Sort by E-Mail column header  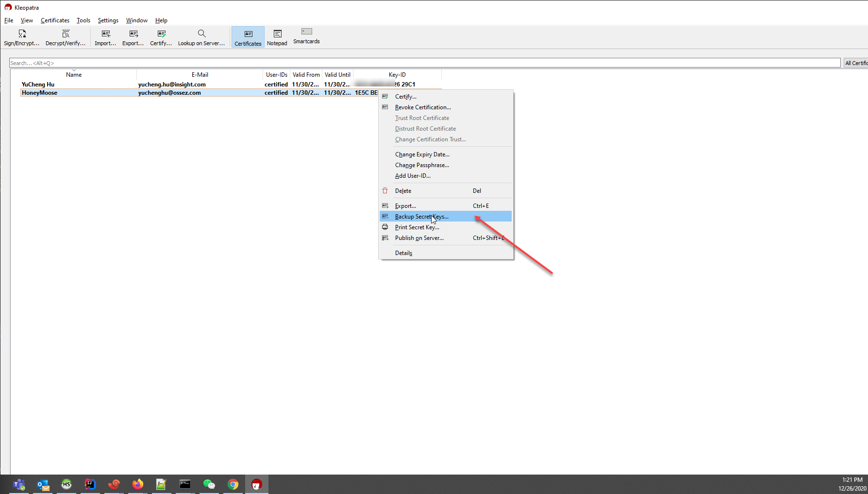pyautogui.click(x=200, y=75)
